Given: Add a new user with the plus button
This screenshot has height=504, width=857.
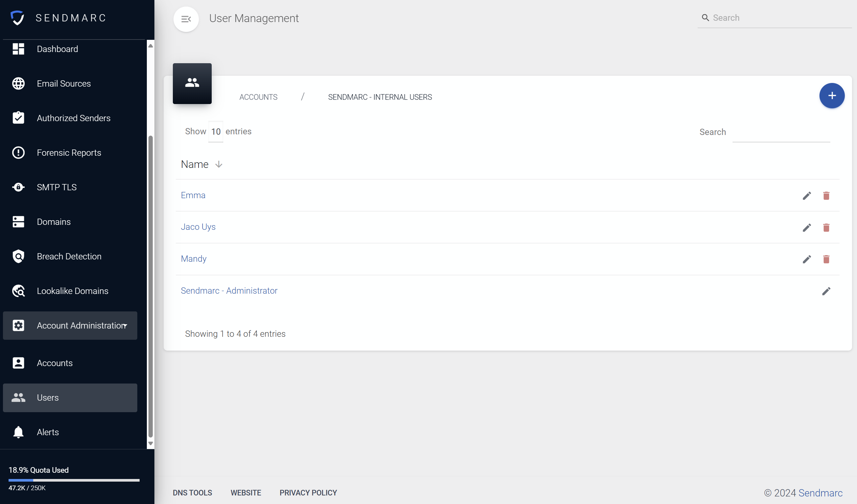Looking at the screenshot, I should [832, 95].
